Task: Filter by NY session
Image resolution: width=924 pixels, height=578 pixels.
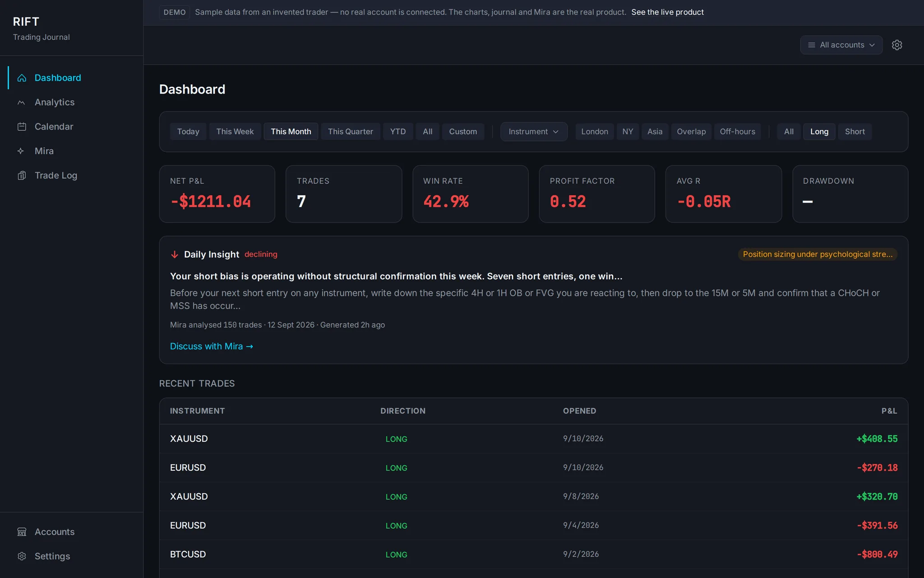Action: 628,132
